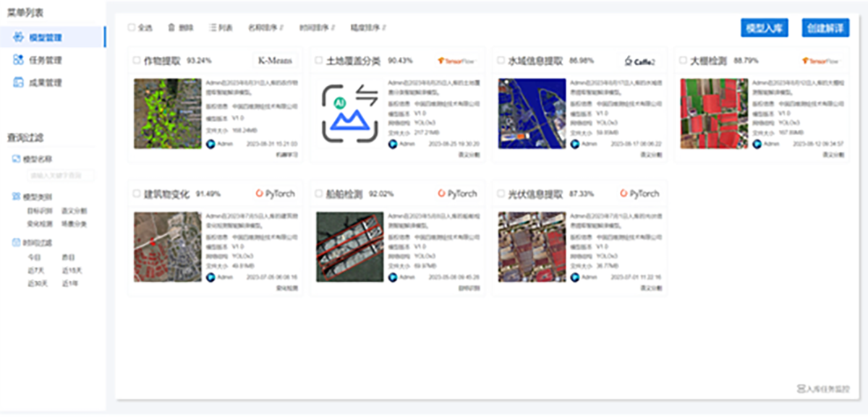Screen dimensions: 868x417
Task: Check the 作物提取 model checkbox
Action: point(137,61)
